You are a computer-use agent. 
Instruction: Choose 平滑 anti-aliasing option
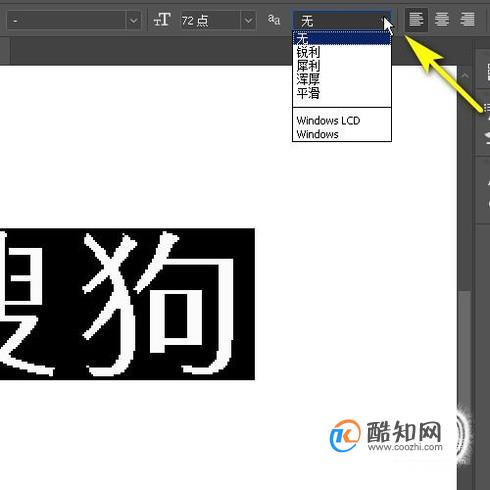pyautogui.click(x=308, y=93)
